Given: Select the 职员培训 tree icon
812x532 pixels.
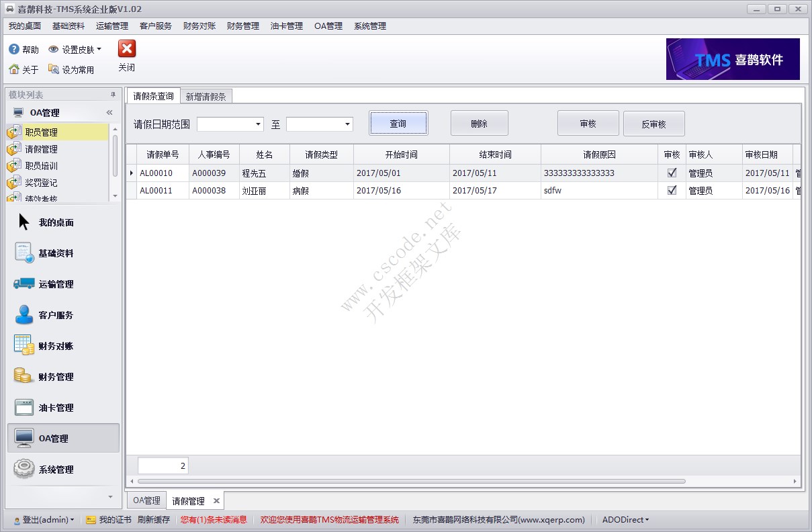Looking at the screenshot, I should pos(14,166).
